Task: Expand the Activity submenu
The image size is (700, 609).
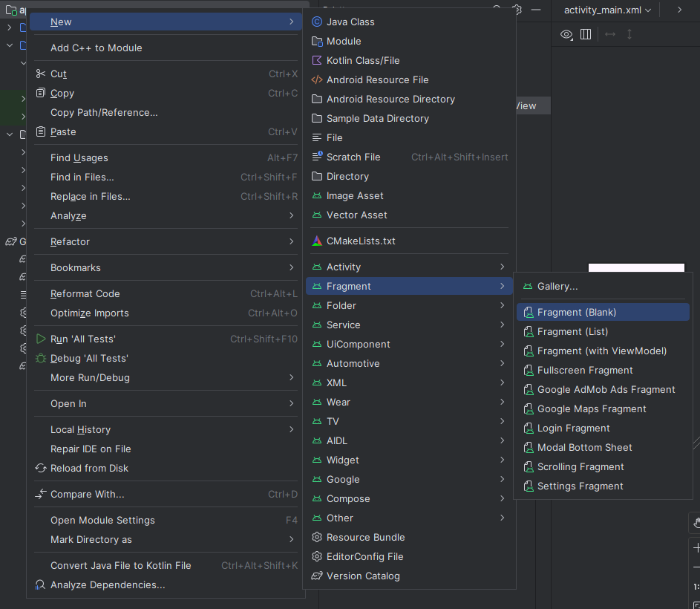Action: [x=408, y=267]
